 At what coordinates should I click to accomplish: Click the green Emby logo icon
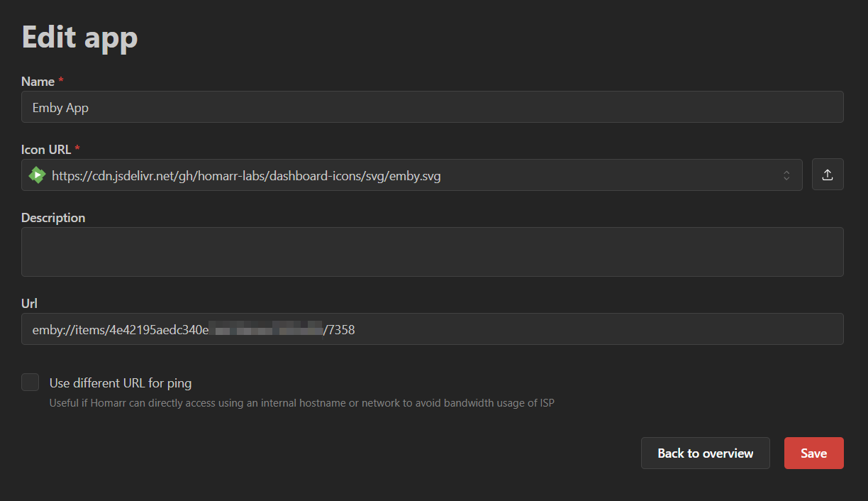coord(37,175)
